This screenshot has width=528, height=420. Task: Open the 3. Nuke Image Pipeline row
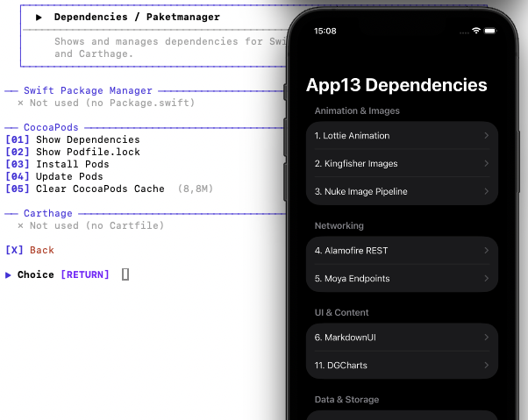[402, 191]
